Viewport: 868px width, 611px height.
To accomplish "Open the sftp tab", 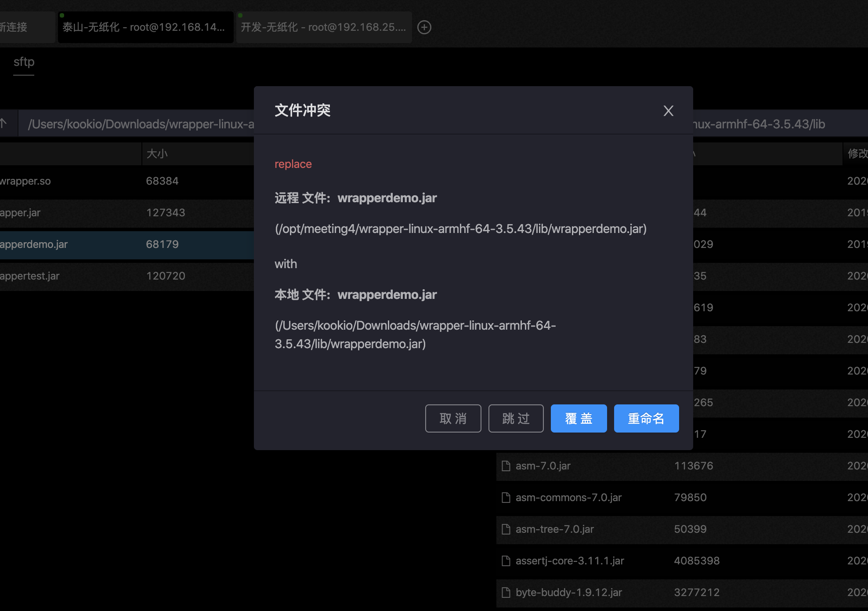I will pos(24,62).
